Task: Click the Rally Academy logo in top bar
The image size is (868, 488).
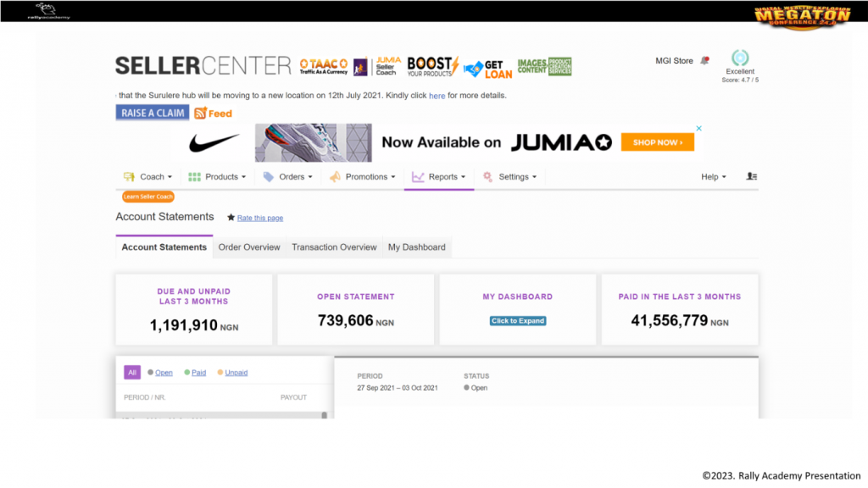Action: 48,11
